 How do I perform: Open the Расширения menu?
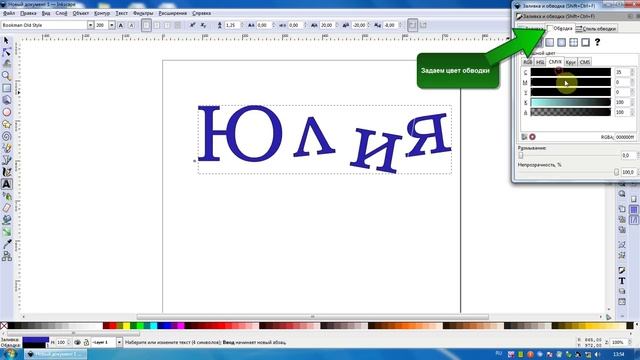point(173,13)
